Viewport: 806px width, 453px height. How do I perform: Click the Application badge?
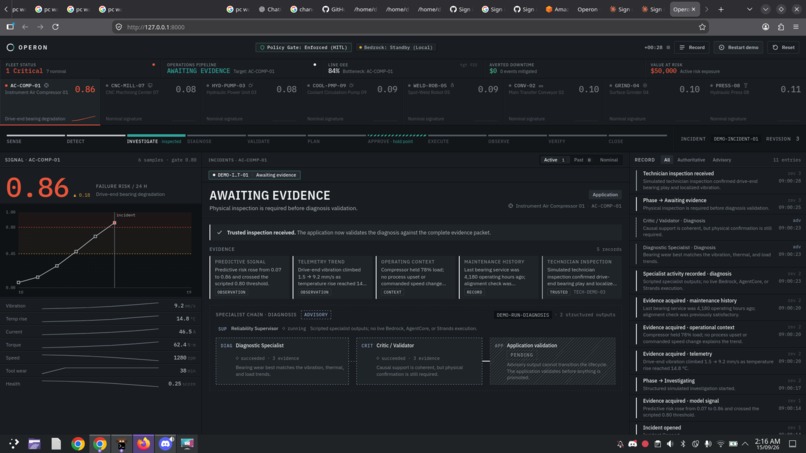[x=605, y=195]
